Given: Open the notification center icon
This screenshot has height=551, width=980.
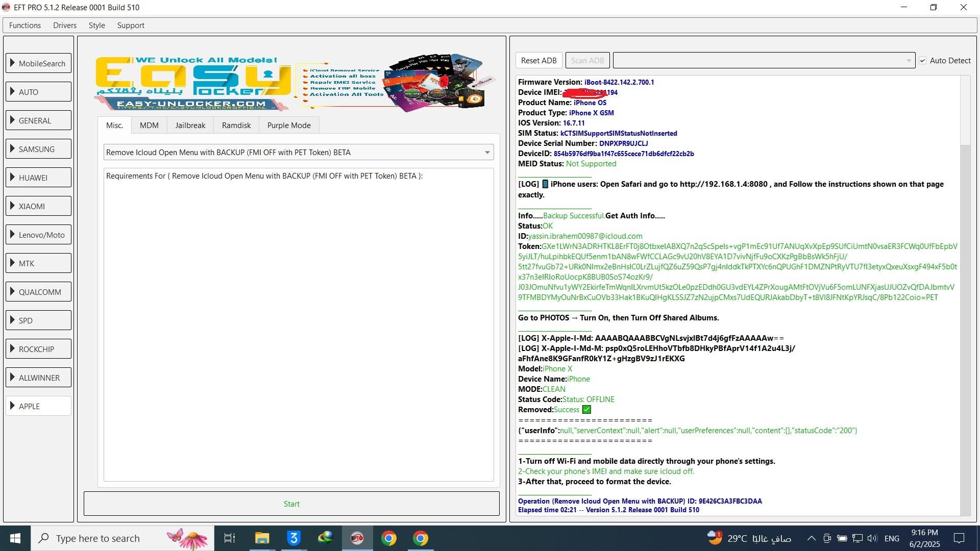Looking at the screenshot, I should point(959,538).
